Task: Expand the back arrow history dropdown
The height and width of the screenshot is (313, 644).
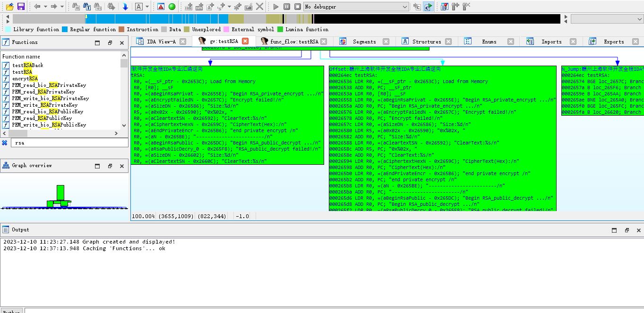Action: 45,7
